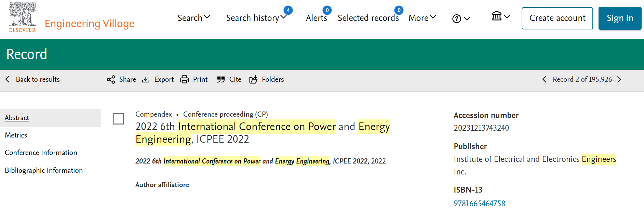Expand the Search dropdown menu

click(x=193, y=18)
